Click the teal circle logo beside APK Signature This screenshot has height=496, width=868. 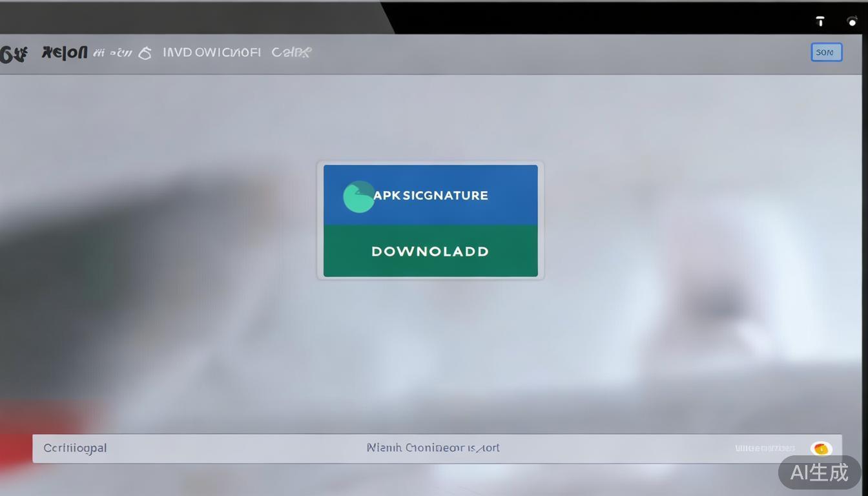(x=358, y=196)
